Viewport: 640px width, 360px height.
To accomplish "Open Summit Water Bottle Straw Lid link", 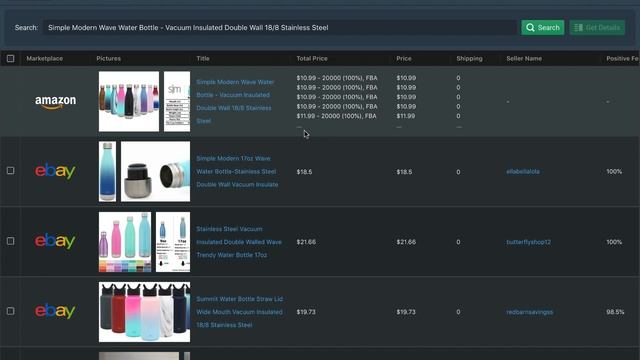I will [x=240, y=312].
